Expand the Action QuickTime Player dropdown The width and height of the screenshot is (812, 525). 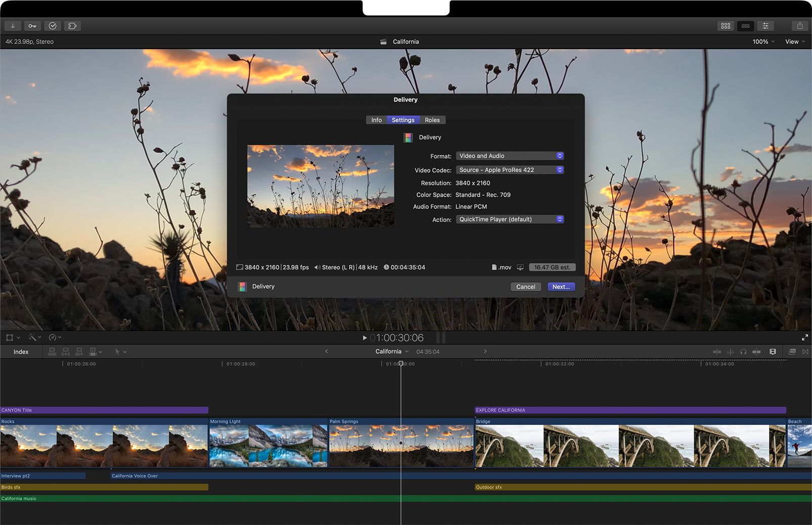tap(510, 220)
